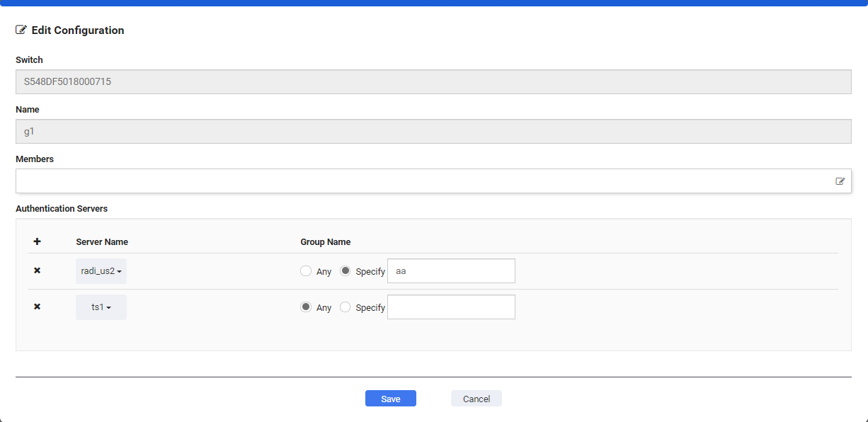The image size is (868, 422).
Task: Click the Edit Configuration pencil icon
Action: coord(21,30)
